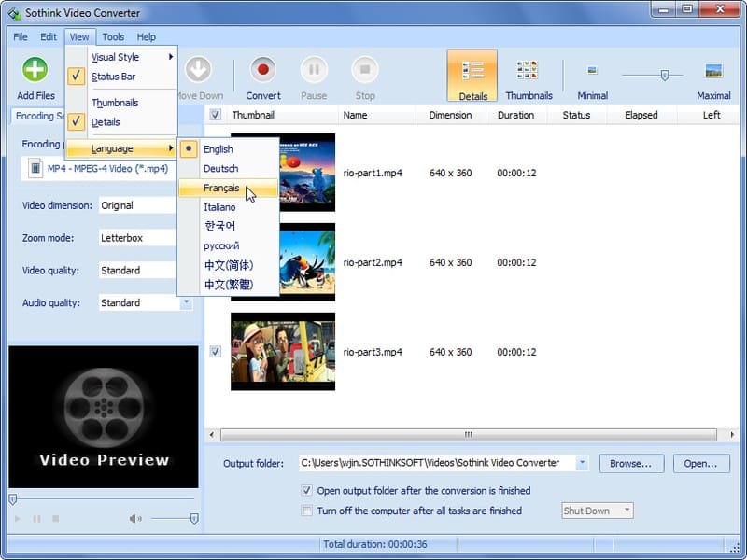This screenshot has height=560, width=747.
Task: Select Deutsch language
Action: (228, 169)
